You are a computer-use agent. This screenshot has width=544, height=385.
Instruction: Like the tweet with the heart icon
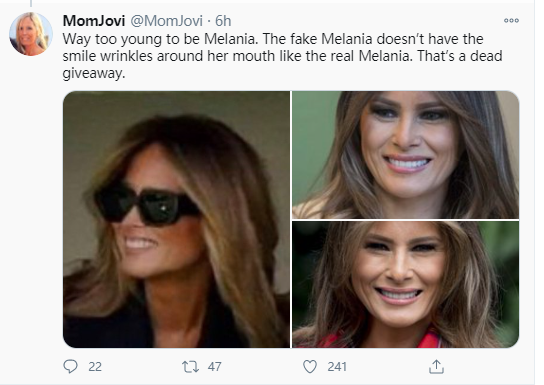pyautogui.click(x=310, y=367)
